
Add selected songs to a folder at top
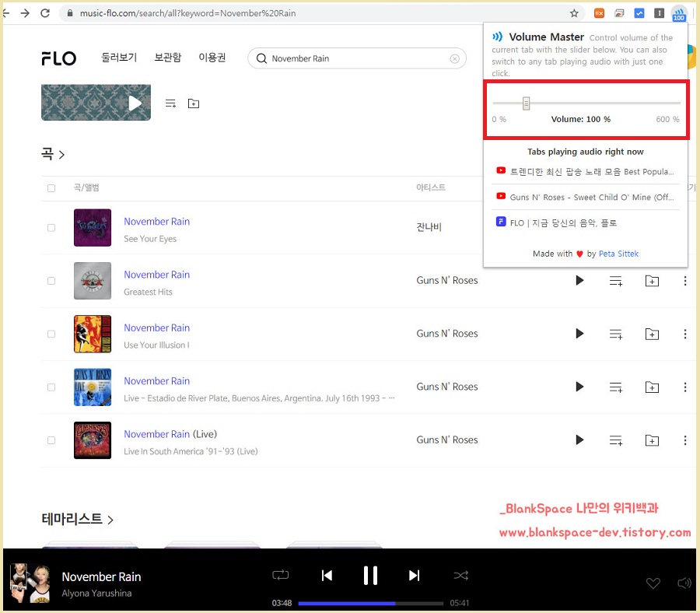pyautogui.click(x=194, y=103)
